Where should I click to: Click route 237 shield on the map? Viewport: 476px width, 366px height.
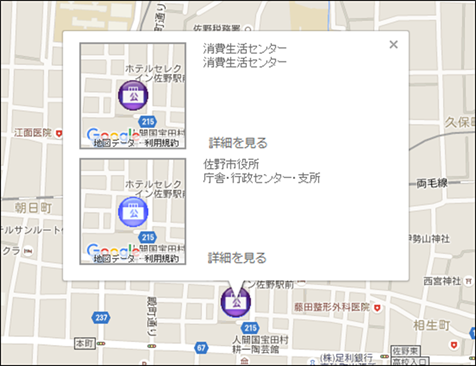pyautogui.click(x=101, y=317)
